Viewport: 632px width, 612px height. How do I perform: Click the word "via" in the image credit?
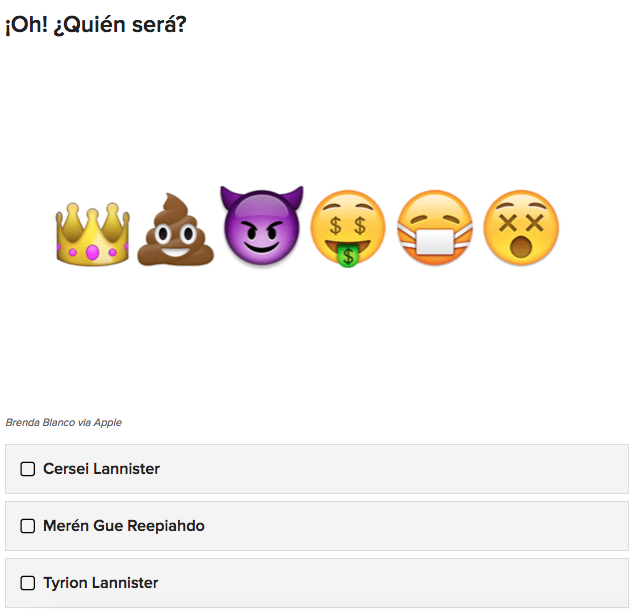coord(85,423)
